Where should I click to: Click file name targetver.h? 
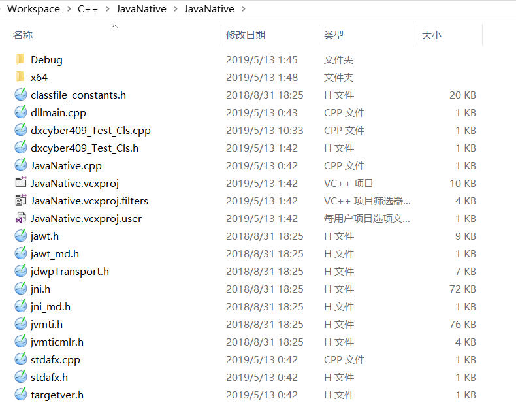point(57,395)
